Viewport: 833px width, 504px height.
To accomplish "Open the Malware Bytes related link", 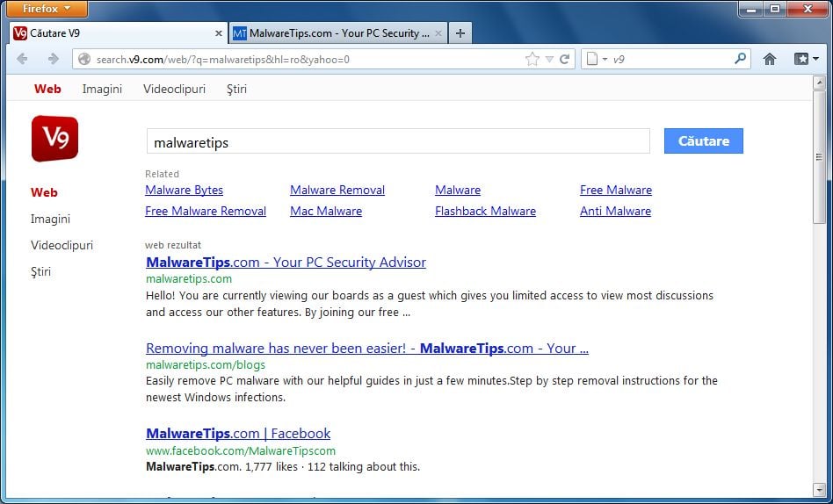I will point(184,191).
